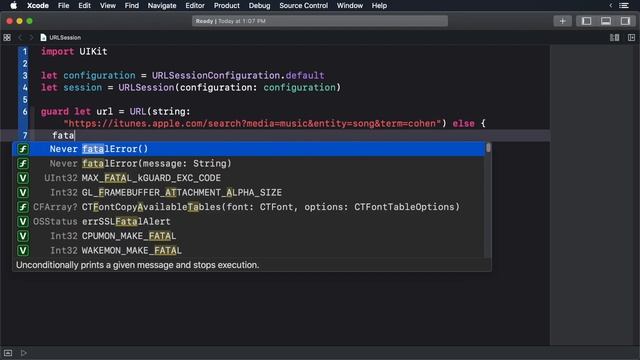Click the Ready activity status field
This screenshot has width=640, height=360.
[320, 21]
